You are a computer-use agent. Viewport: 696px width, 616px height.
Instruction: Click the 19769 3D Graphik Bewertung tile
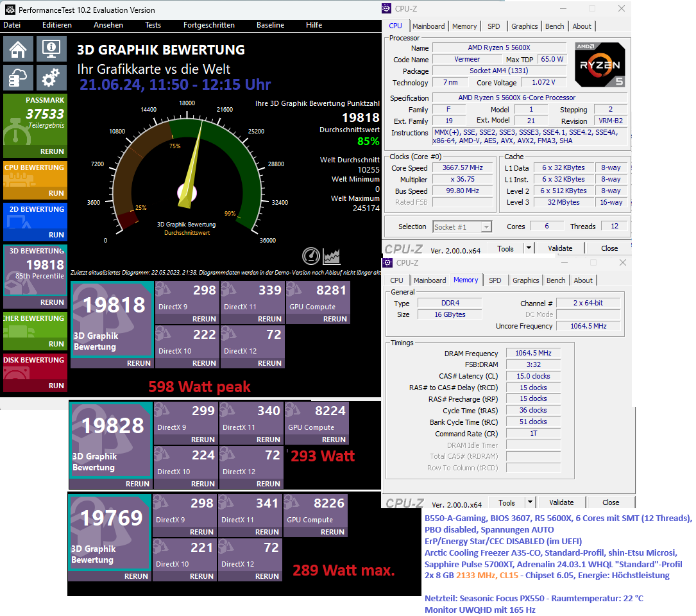110,532
